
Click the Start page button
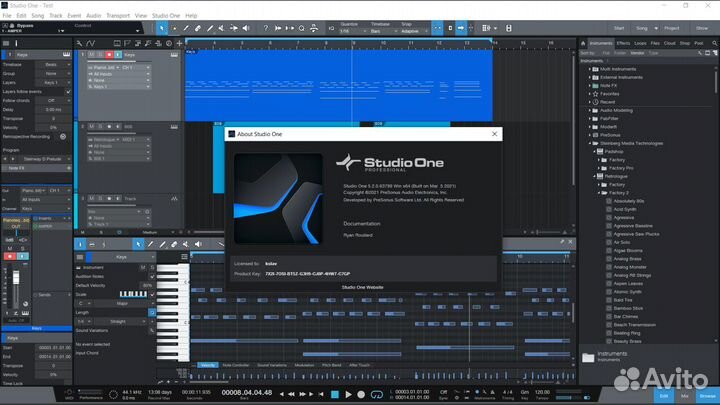pos(619,28)
